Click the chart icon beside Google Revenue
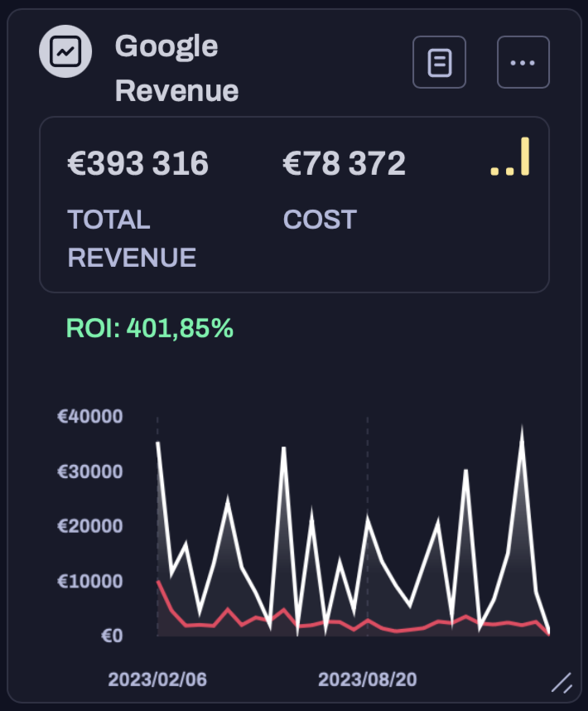 pyautogui.click(x=64, y=52)
